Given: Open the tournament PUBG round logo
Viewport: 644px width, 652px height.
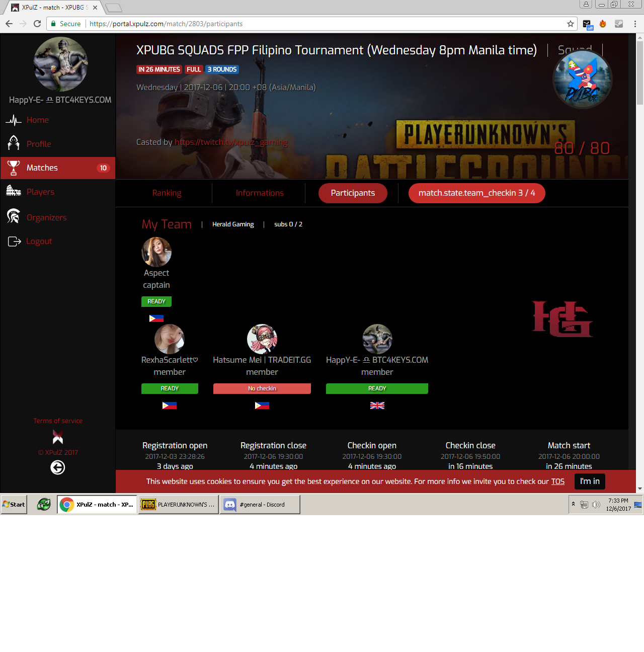Looking at the screenshot, I should (583, 79).
